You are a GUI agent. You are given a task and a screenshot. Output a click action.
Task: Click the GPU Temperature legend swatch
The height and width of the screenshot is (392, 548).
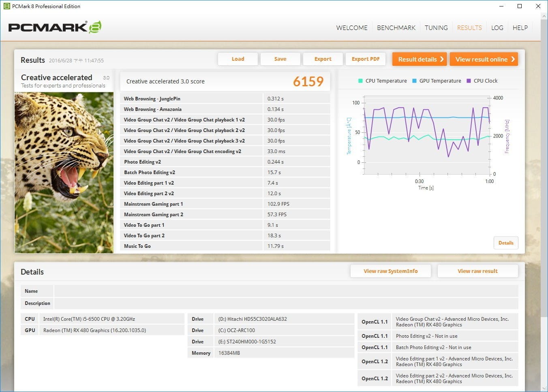click(414, 81)
